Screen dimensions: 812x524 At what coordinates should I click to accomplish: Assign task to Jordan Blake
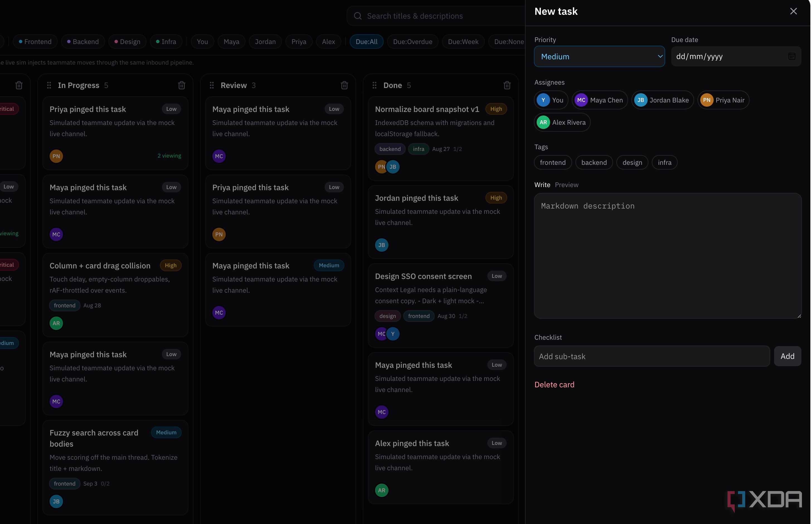(x=662, y=100)
